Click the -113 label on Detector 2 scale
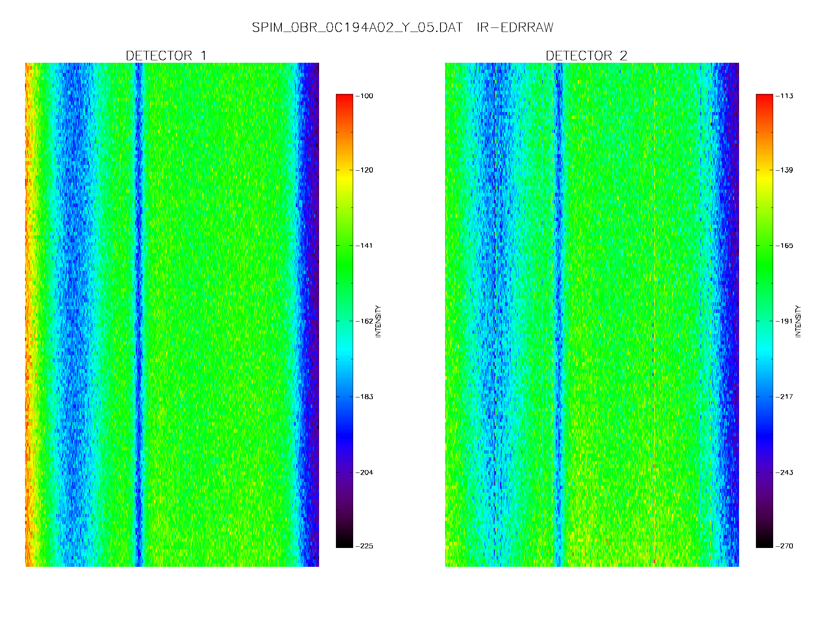This screenshot has height=630, width=840. tap(784, 96)
